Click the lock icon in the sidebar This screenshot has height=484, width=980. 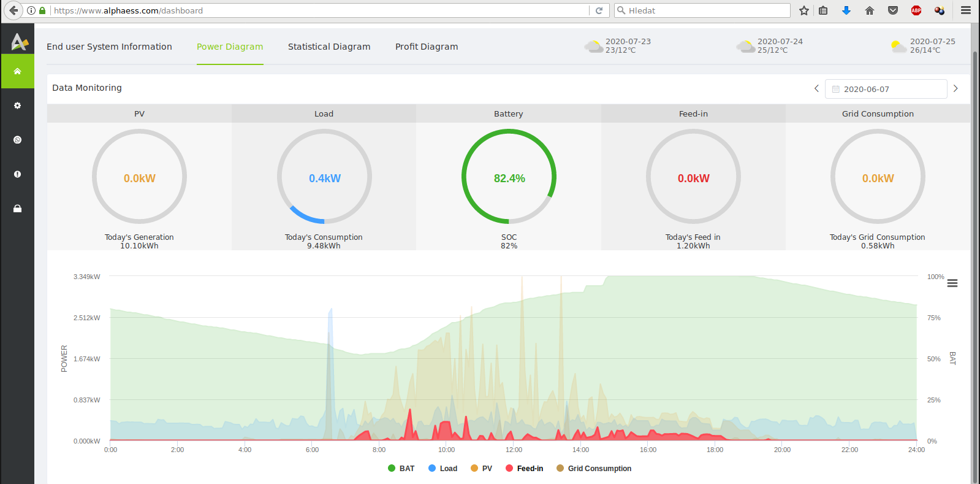pyautogui.click(x=17, y=209)
